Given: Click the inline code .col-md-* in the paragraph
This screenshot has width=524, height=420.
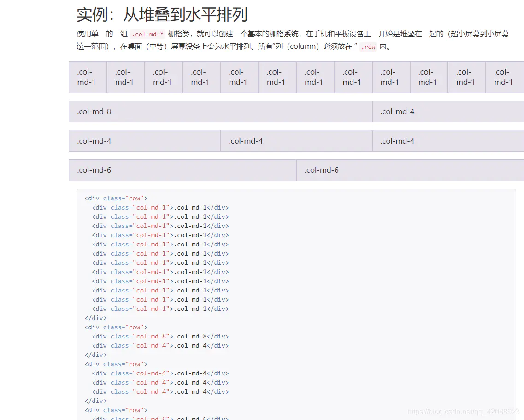Looking at the screenshot, I should pyautogui.click(x=147, y=34).
